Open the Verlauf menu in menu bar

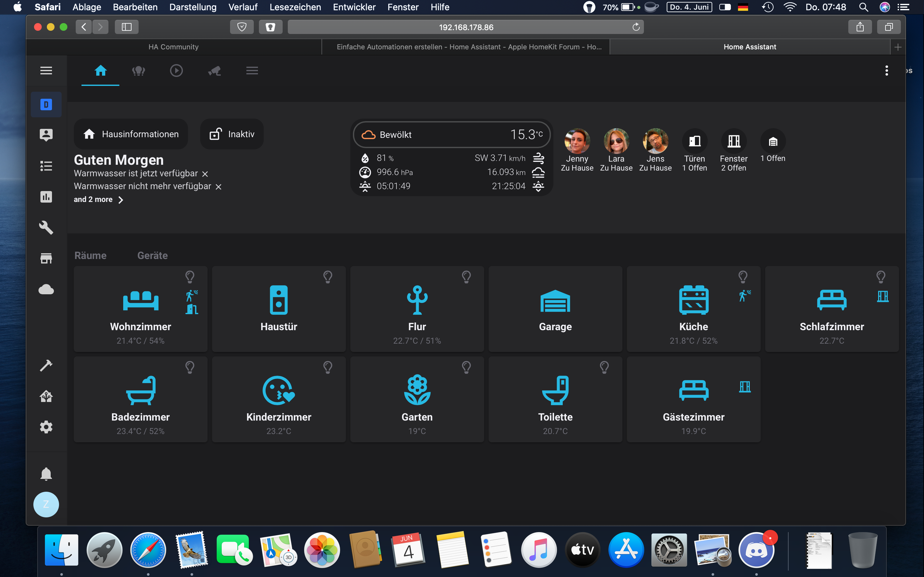click(x=243, y=7)
